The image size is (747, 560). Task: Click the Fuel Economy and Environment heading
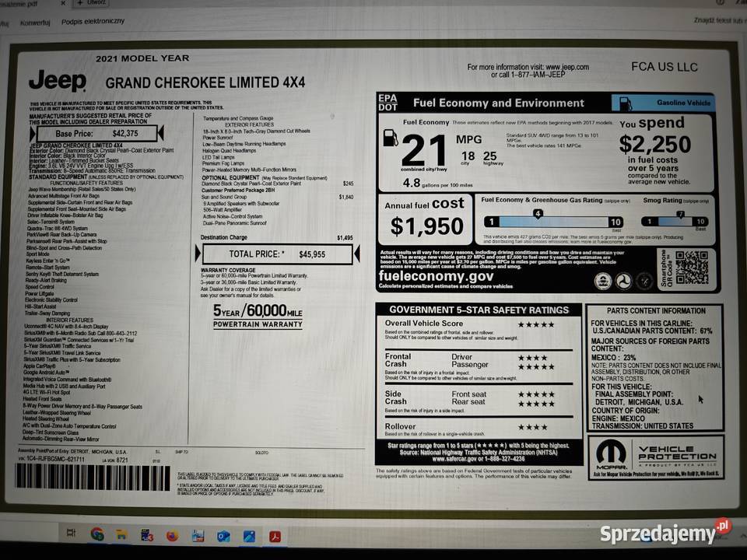coord(498,103)
